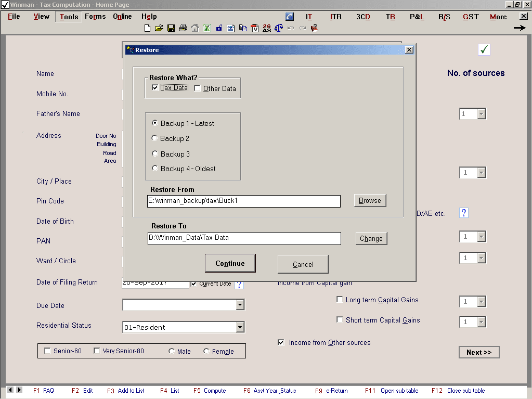Viewport: 532px width, 399px height.
Task: Enable the Other Data checkbox
Action: click(197, 88)
